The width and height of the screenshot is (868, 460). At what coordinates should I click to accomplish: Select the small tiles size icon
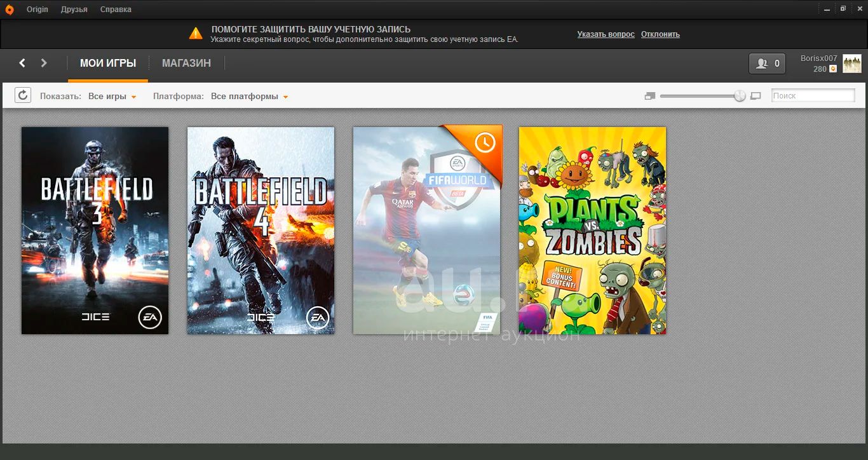click(649, 96)
